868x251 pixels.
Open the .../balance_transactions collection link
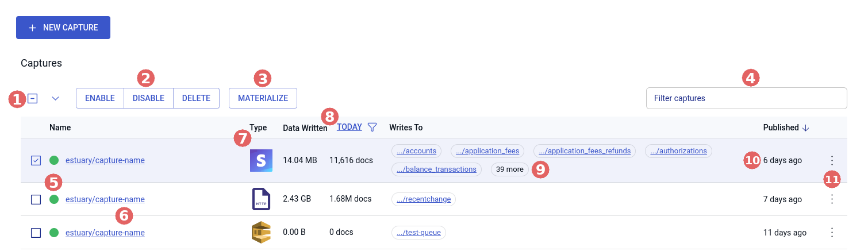[437, 169]
